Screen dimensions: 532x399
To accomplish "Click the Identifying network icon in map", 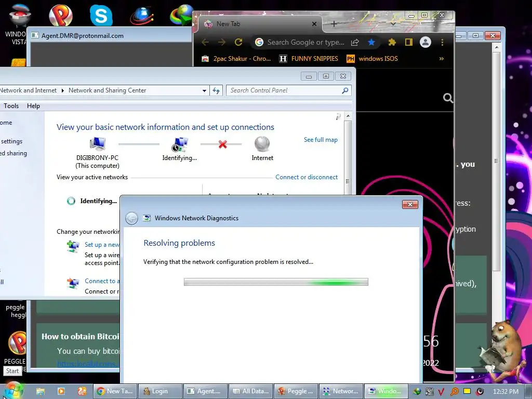I will pyautogui.click(x=179, y=144).
